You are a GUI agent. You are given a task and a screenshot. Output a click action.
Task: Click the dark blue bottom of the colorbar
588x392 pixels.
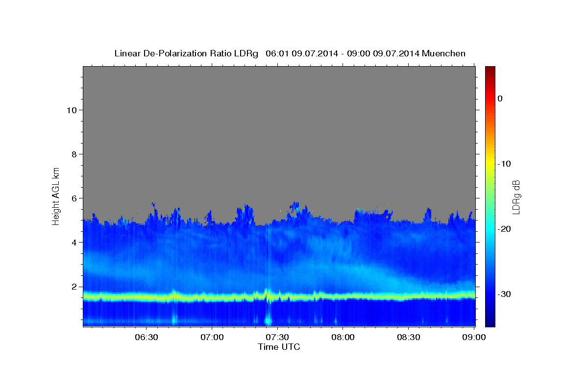[x=490, y=322]
